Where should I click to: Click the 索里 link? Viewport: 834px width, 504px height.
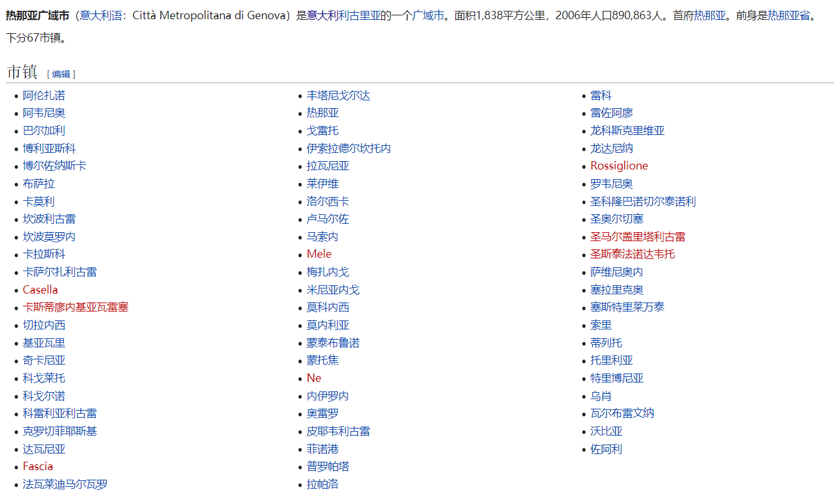click(x=601, y=326)
